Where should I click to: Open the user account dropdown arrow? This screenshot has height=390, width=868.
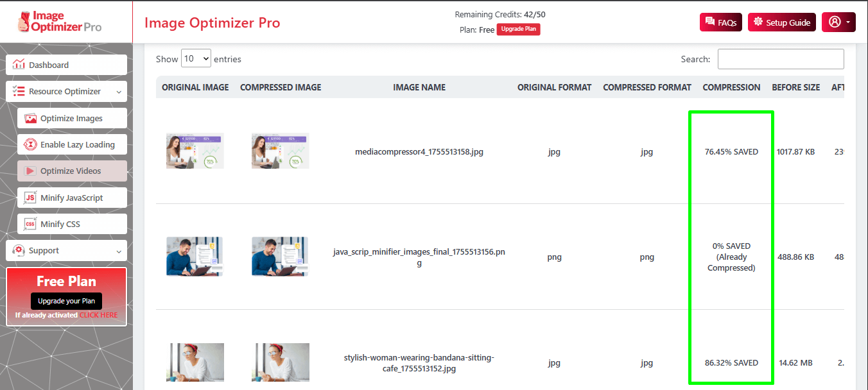click(848, 22)
